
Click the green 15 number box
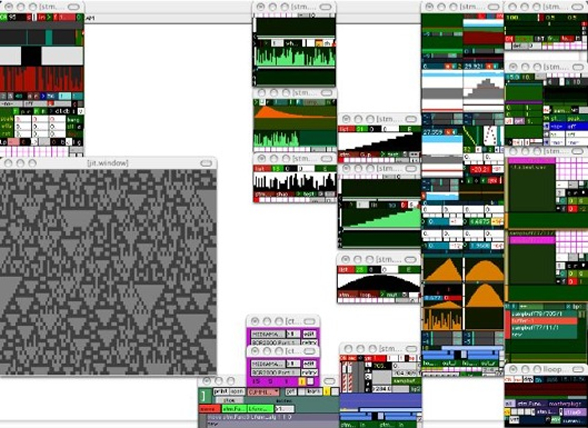[277, 169]
